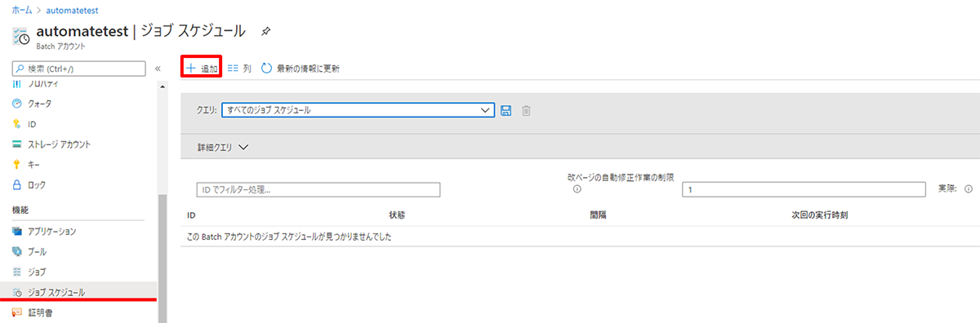This screenshot has width=980, height=323.
Task: Click the 追加 (Add) button
Action: click(201, 69)
